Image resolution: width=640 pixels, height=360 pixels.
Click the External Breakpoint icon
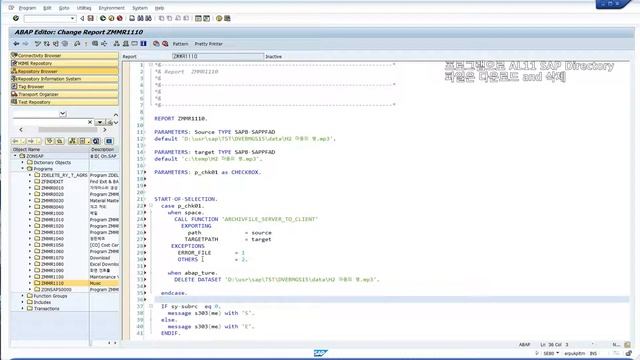[165, 44]
